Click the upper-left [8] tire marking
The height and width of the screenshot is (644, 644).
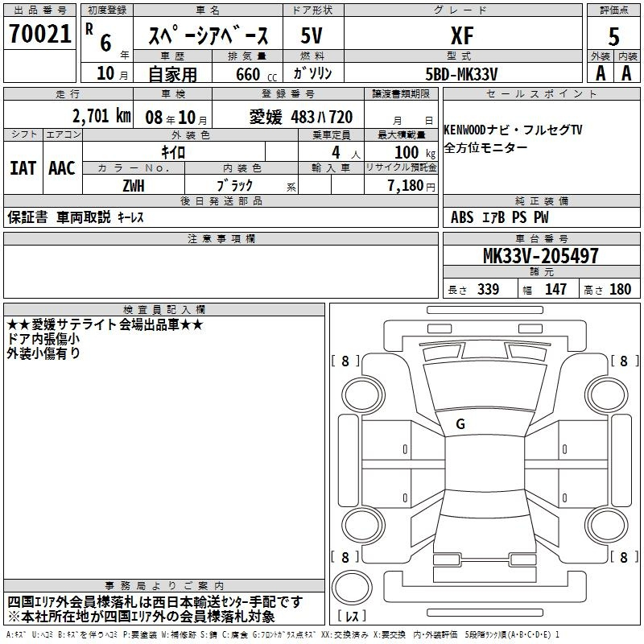(345, 361)
